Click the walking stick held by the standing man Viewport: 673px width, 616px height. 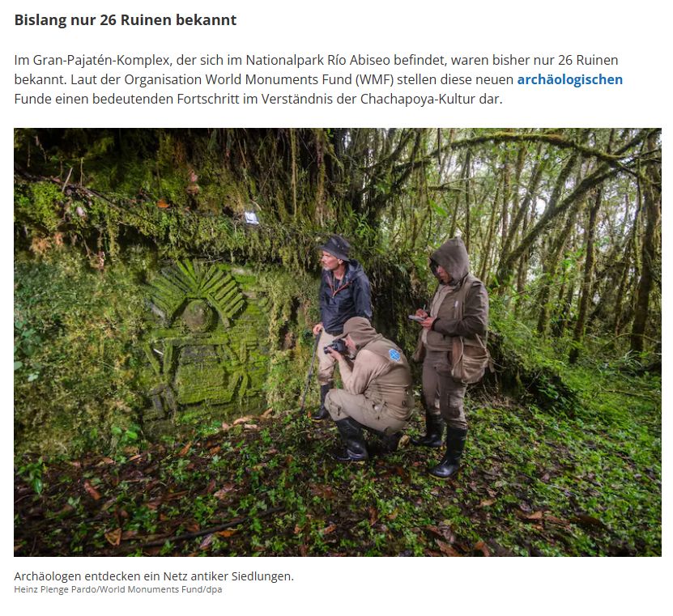pos(310,371)
